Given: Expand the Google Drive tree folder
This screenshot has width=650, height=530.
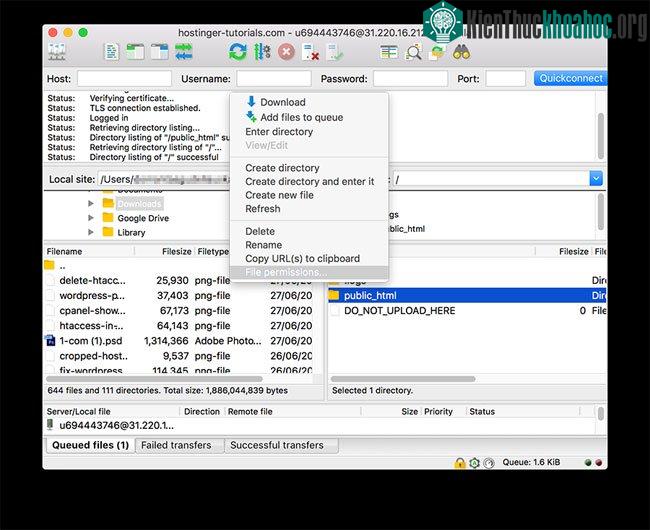Looking at the screenshot, I should [91, 218].
